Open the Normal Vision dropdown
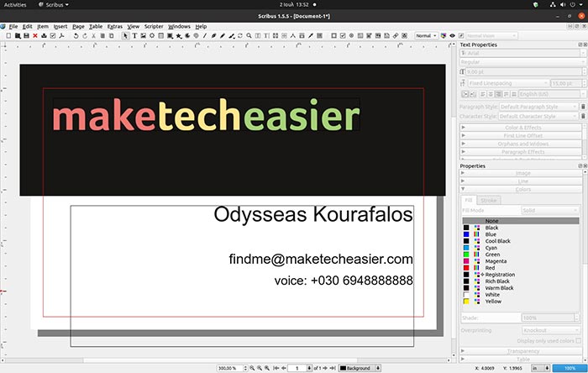The image size is (588, 373). pyautogui.click(x=491, y=35)
